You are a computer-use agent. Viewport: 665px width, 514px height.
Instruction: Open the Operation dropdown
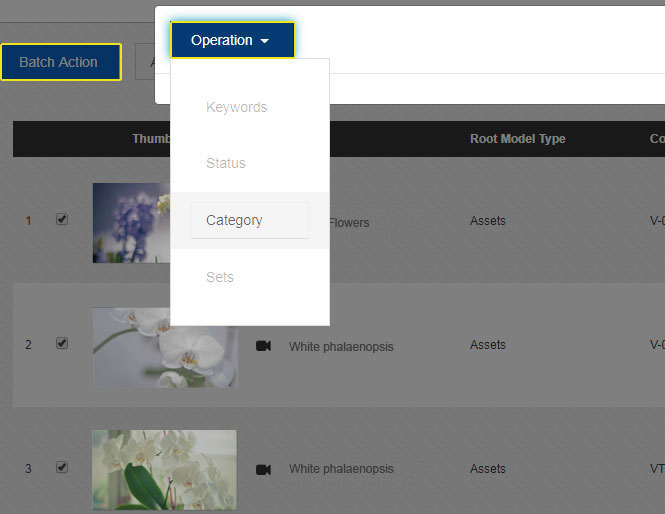point(232,40)
